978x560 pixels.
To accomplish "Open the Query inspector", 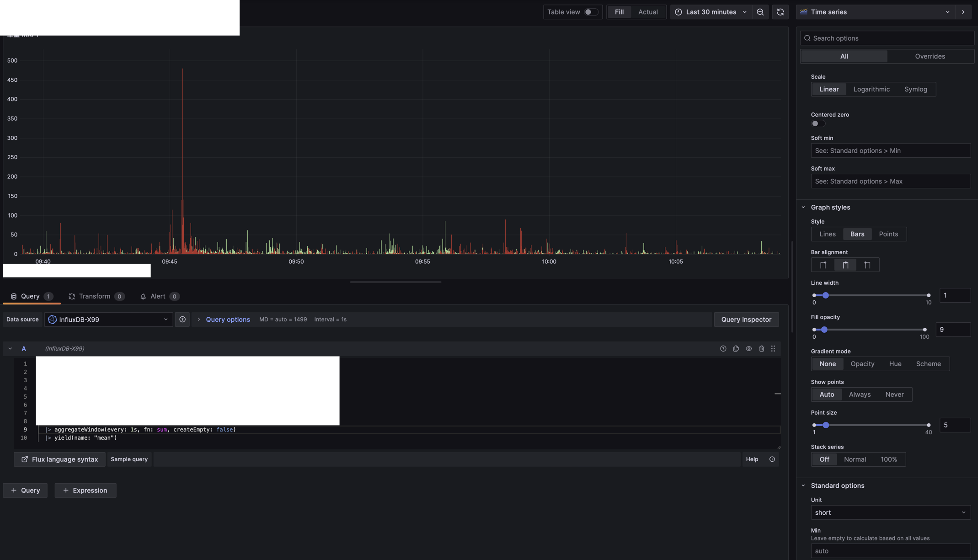I will point(746,319).
